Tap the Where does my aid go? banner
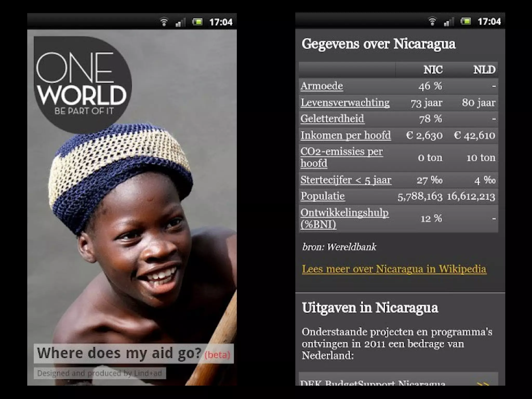Image resolution: width=532 pixels, height=399 pixels. (134, 354)
